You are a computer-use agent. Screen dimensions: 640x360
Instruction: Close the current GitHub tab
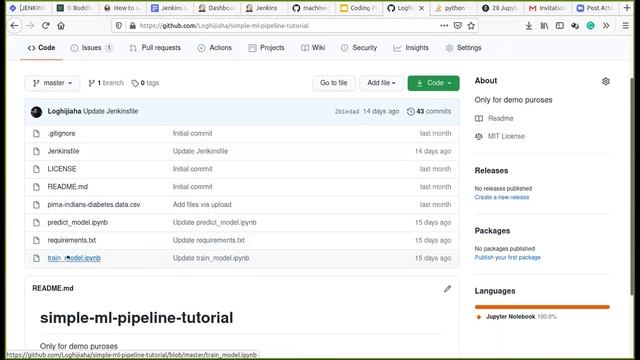(422, 8)
